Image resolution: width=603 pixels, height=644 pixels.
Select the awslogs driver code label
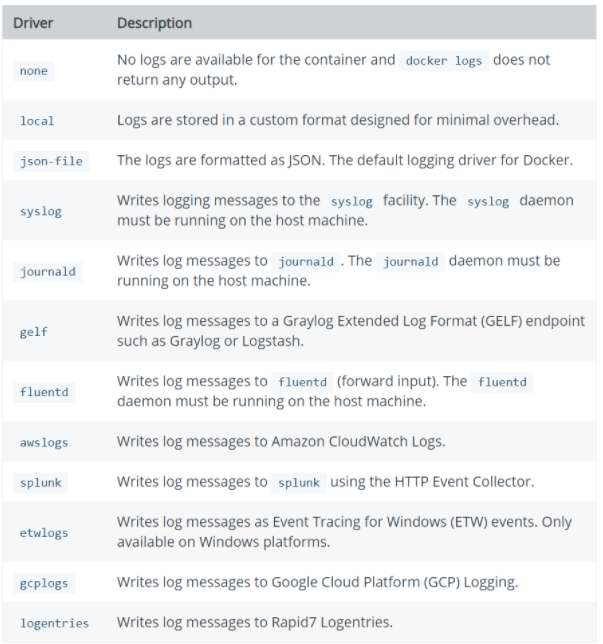44,442
